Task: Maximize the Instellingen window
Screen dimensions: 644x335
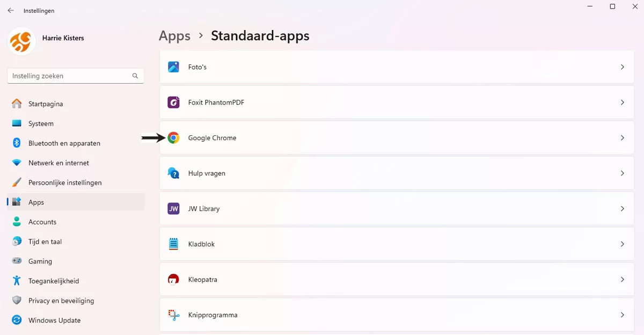Action: click(x=612, y=7)
